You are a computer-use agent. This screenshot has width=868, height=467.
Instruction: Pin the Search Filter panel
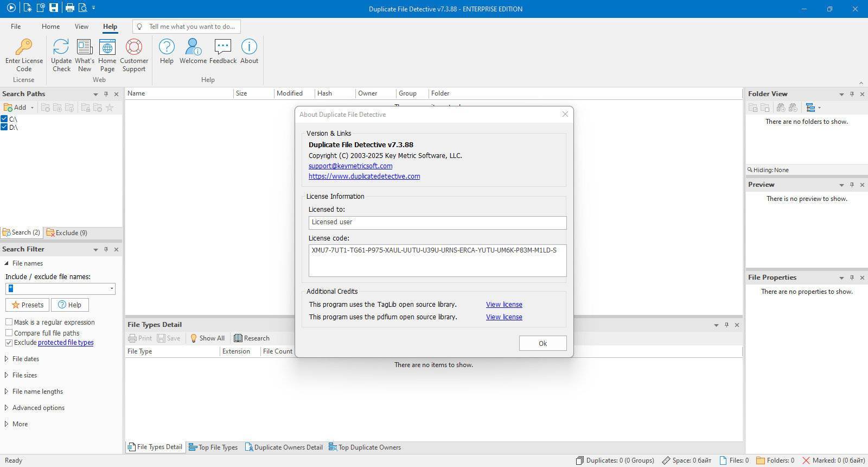tap(106, 249)
